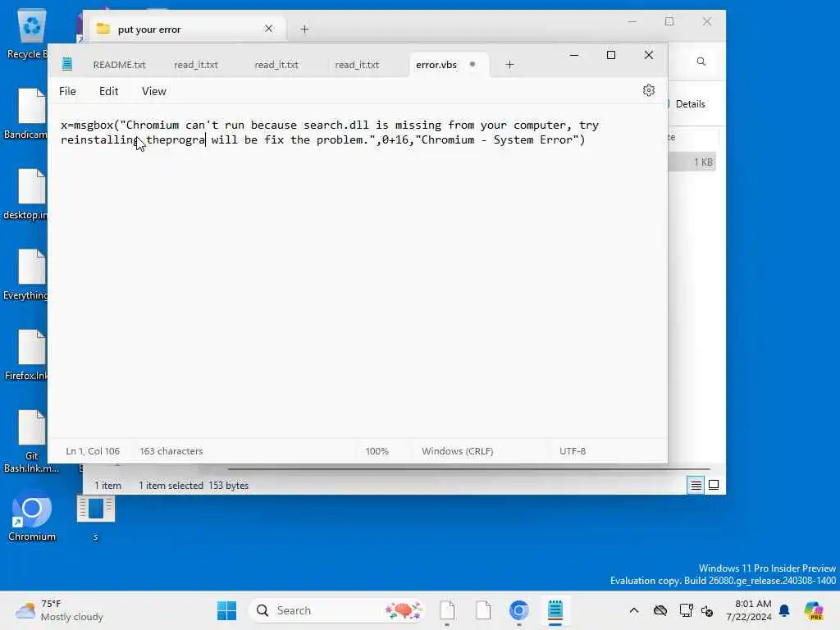
Task: Switch Explorer to large thumbnails view
Action: pyautogui.click(x=714, y=485)
